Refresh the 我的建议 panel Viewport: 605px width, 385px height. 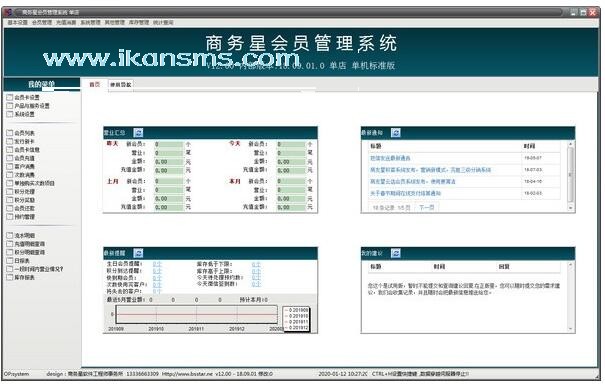(395, 253)
